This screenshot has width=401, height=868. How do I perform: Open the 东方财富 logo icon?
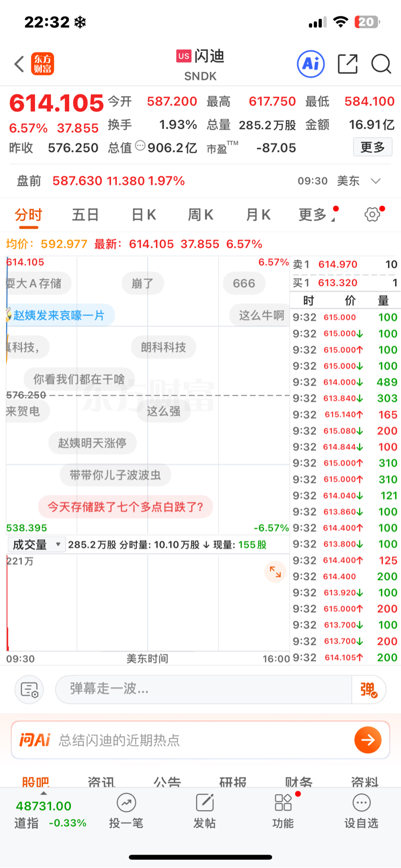point(42,64)
